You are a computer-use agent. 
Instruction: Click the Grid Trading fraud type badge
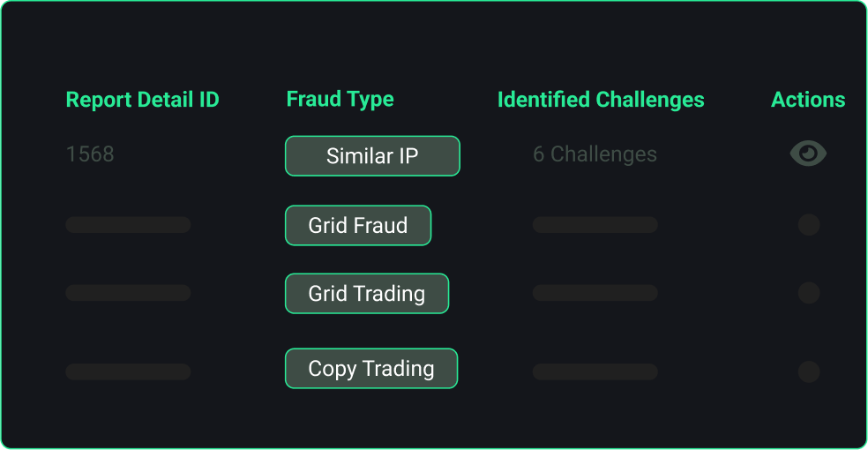[367, 294]
